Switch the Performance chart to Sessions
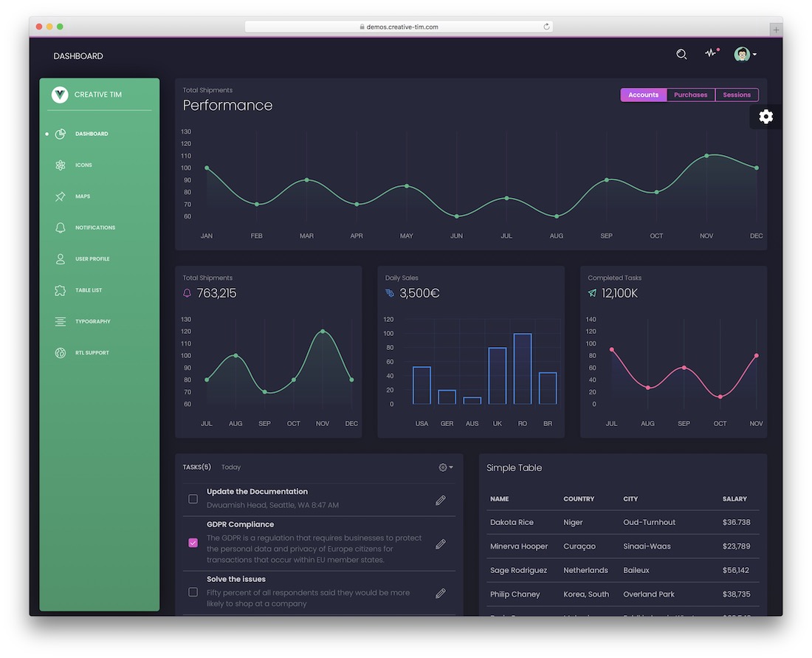 coord(737,95)
